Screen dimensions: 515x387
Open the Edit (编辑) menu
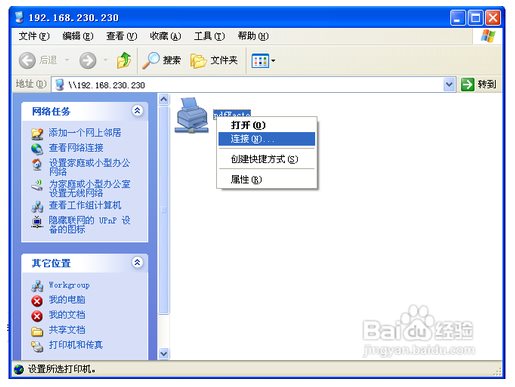coord(78,36)
